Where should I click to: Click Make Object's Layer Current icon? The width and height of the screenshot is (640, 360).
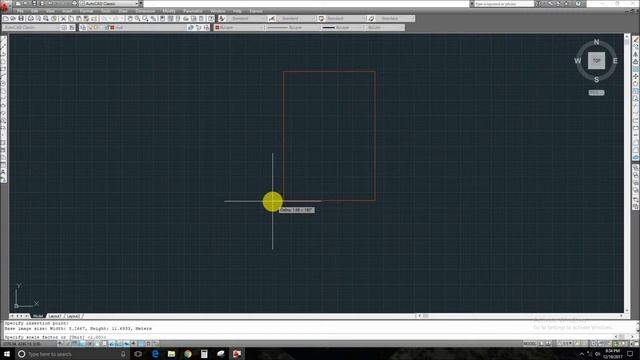coord(191,28)
